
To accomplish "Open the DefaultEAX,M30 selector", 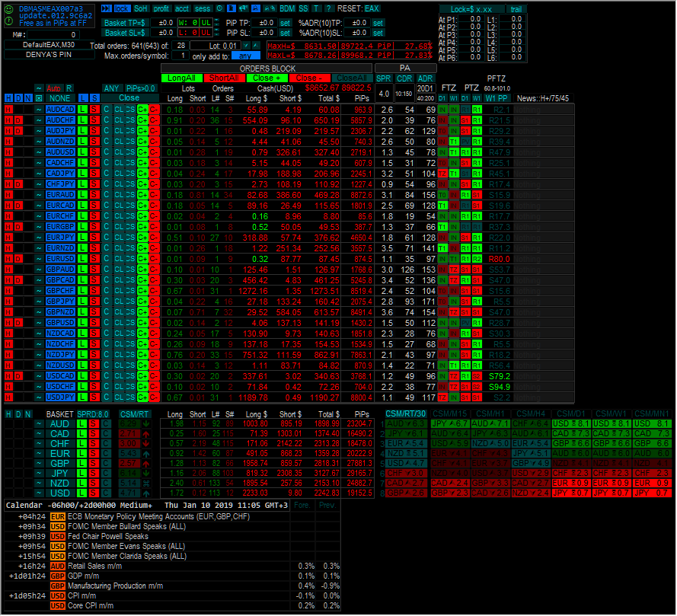I will tap(49, 45).
